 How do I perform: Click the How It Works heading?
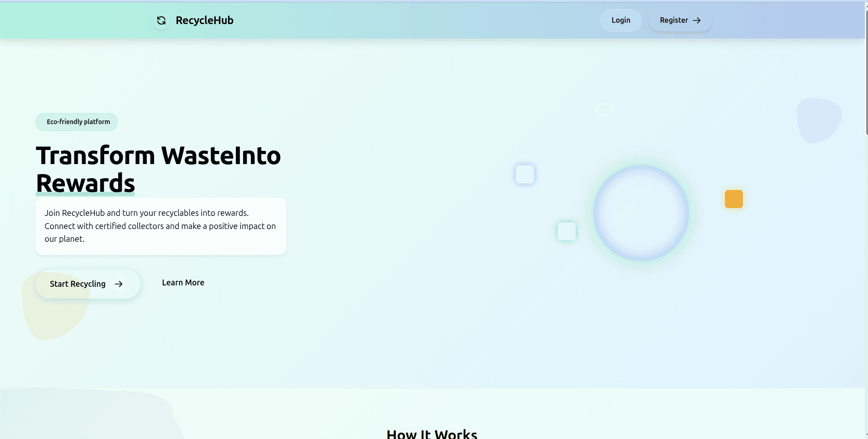point(432,434)
